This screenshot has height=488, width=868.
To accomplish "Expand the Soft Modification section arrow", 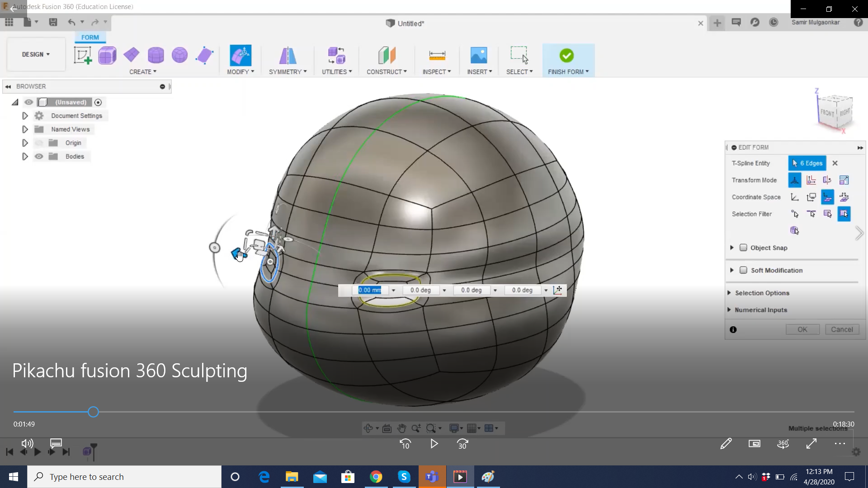I will (731, 270).
